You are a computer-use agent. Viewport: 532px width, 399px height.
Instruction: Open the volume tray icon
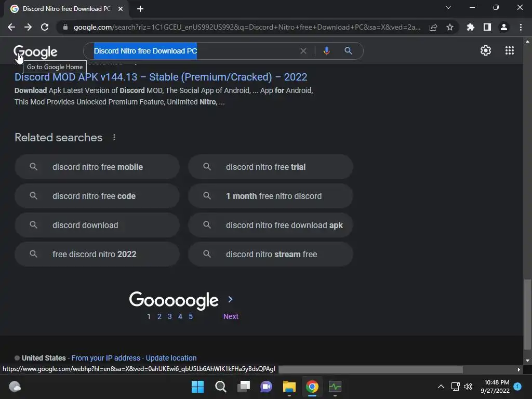pos(468,387)
